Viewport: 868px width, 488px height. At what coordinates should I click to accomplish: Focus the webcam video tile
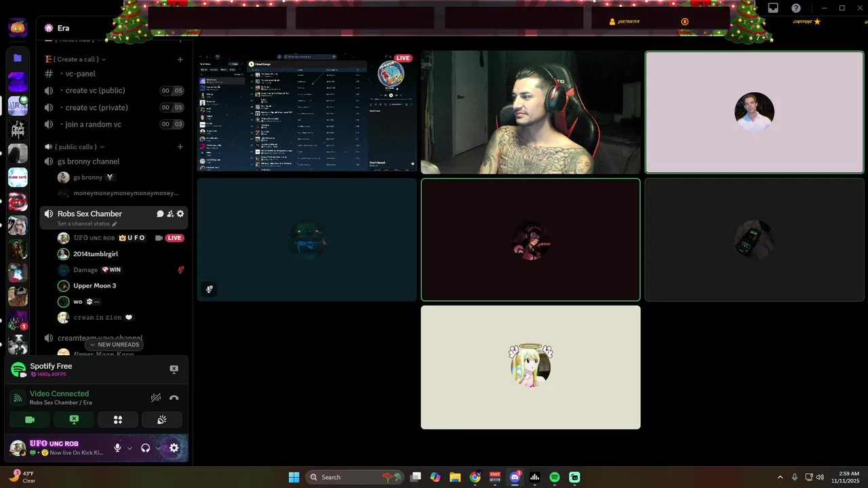coord(530,113)
